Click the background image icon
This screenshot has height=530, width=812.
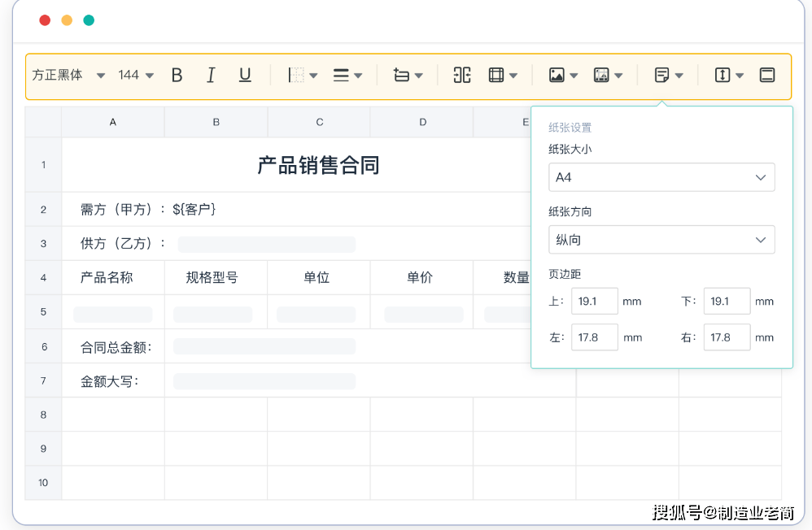[x=601, y=75]
